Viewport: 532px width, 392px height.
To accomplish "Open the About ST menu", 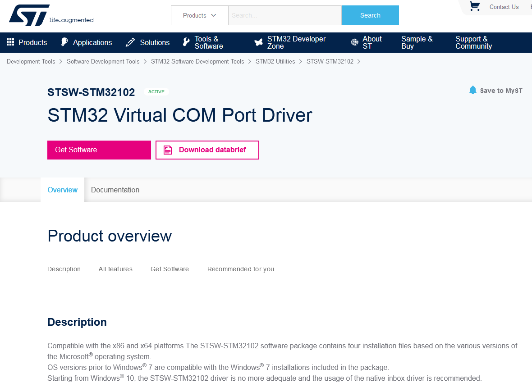I will click(372, 42).
